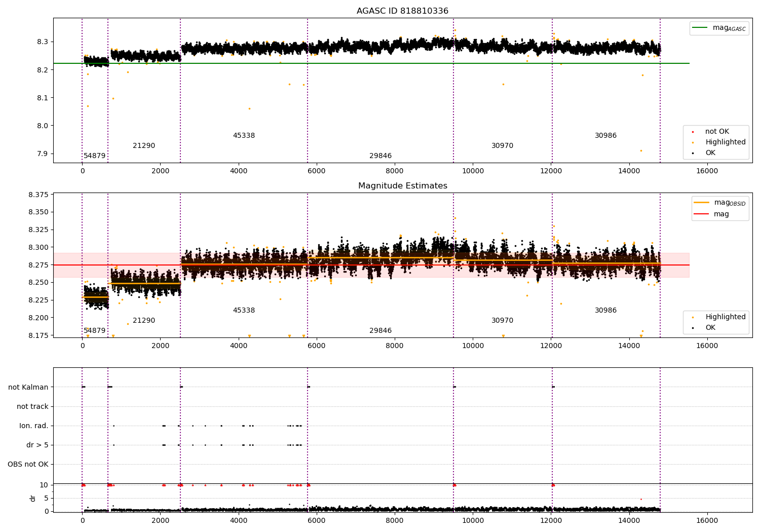Image resolution: width=760 pixels, height=532 pixels.
Task: Click OBSID label 54879 in the Magnitude Estimates plot
Action: tap(95, 331)
